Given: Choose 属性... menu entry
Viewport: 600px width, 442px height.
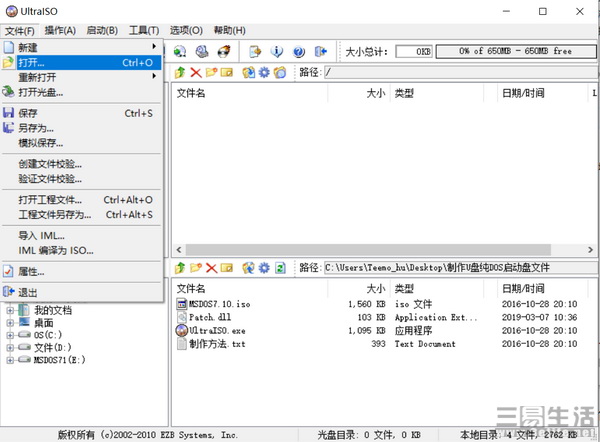Looking at the screenshot, I should tap(82, 272).
